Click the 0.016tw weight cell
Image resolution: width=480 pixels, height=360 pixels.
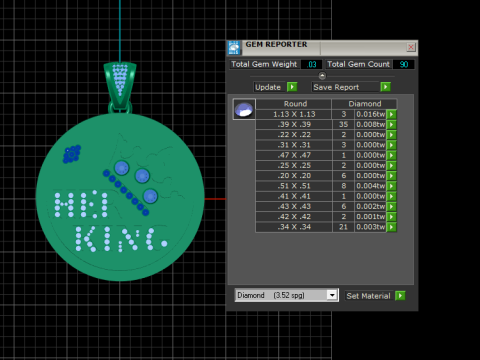370,114
